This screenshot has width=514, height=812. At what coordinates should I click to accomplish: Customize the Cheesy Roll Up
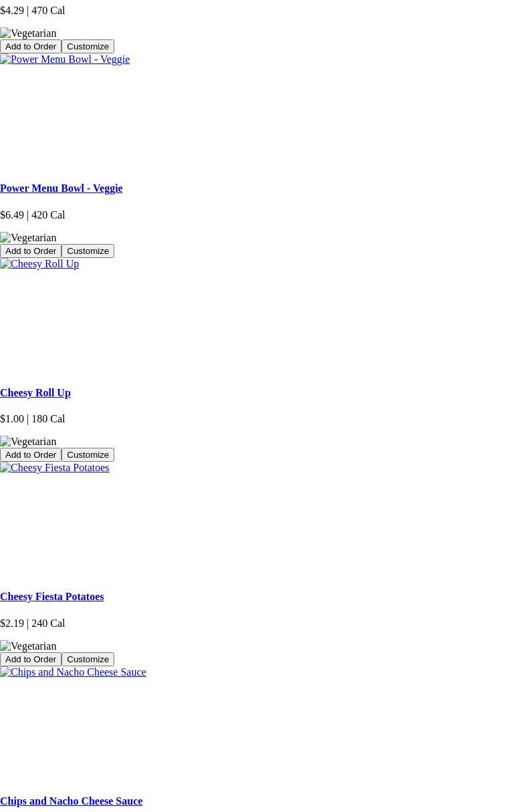coord(88,455)
